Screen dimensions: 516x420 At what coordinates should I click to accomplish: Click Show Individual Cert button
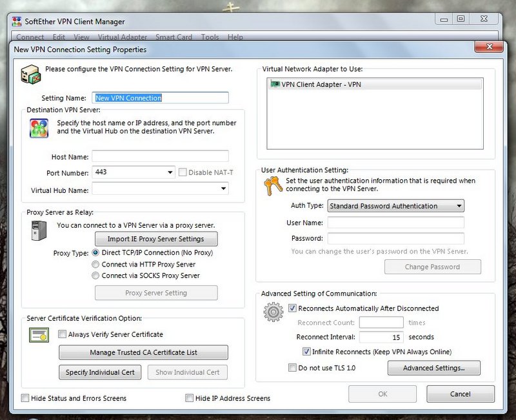pyautogui.click(x=188, y=372)
